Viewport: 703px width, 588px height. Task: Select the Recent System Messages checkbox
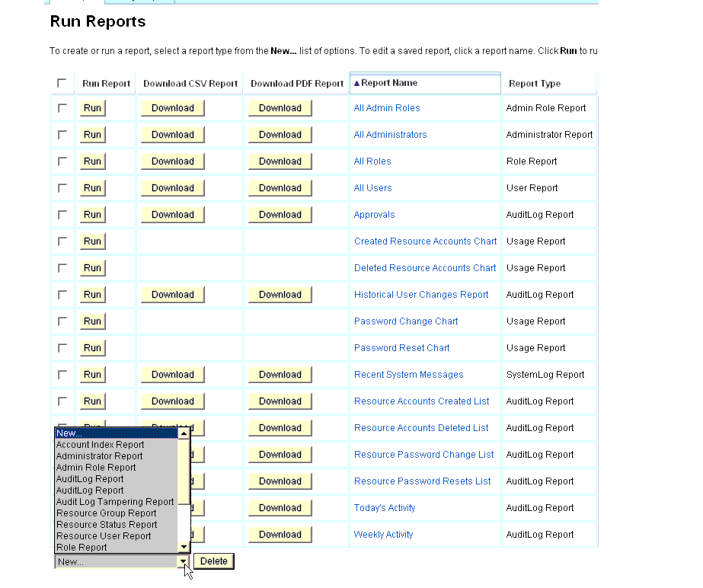click(62, 375)
